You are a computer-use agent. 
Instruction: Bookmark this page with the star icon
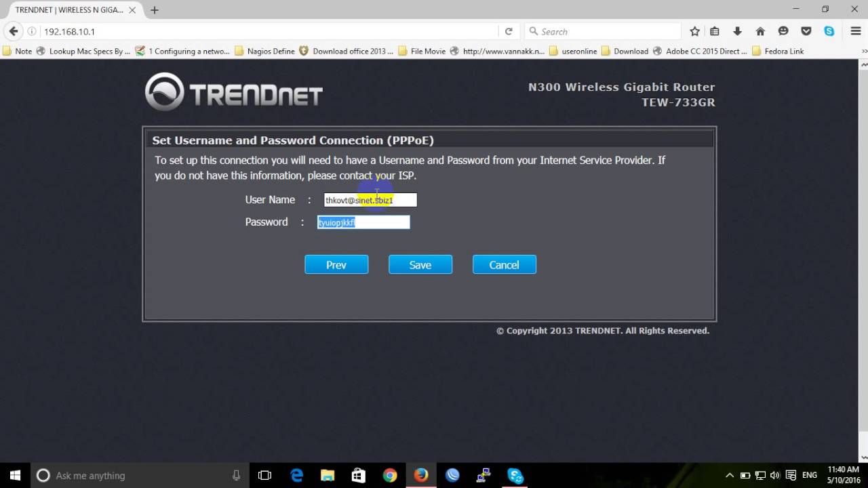694,31
